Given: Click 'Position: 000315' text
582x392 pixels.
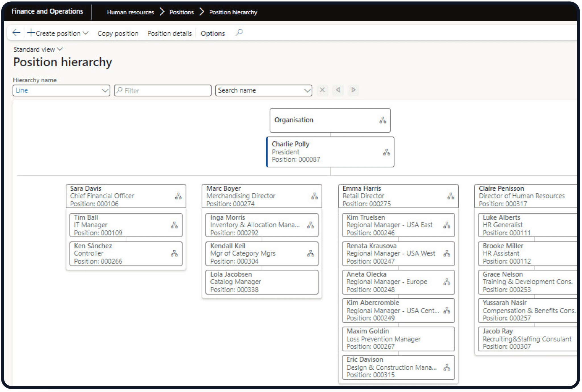Looking at the screenshot, I should pyautogui.click(x=370, y=375).
